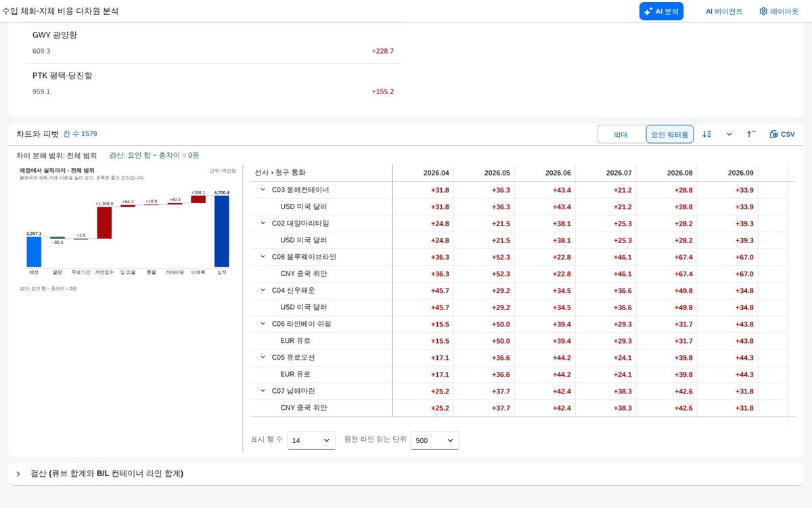Open the AI 에이전트 link
The height and width of the screenshot is (508, 812).
(x=724, y=12)
